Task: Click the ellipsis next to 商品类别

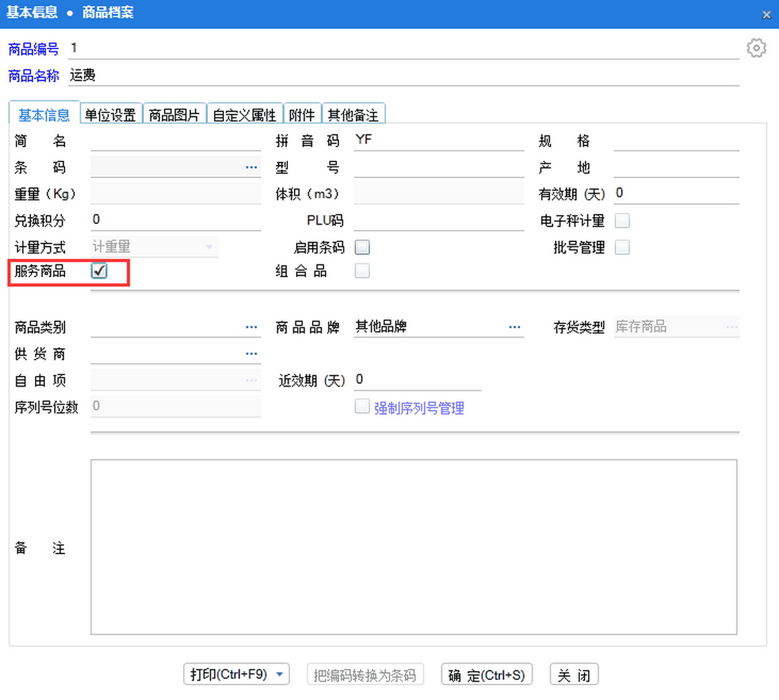Action: [x=251, y=327]
